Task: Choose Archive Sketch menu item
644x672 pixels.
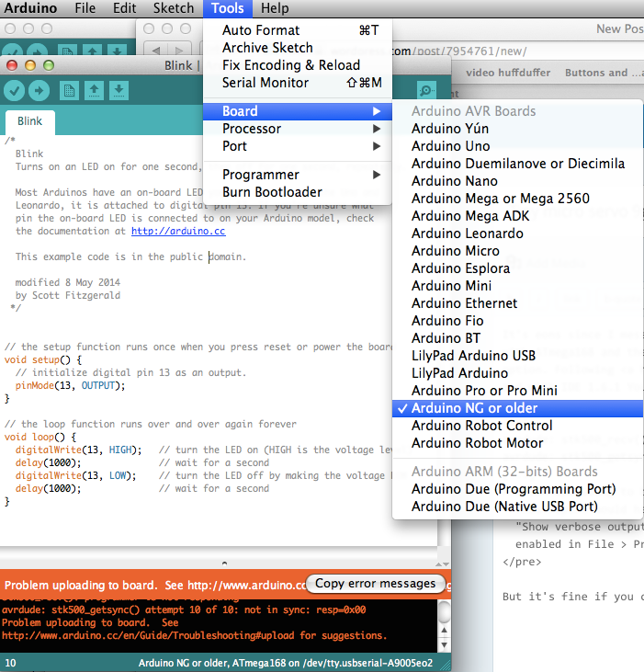Action: coord(298,48)
